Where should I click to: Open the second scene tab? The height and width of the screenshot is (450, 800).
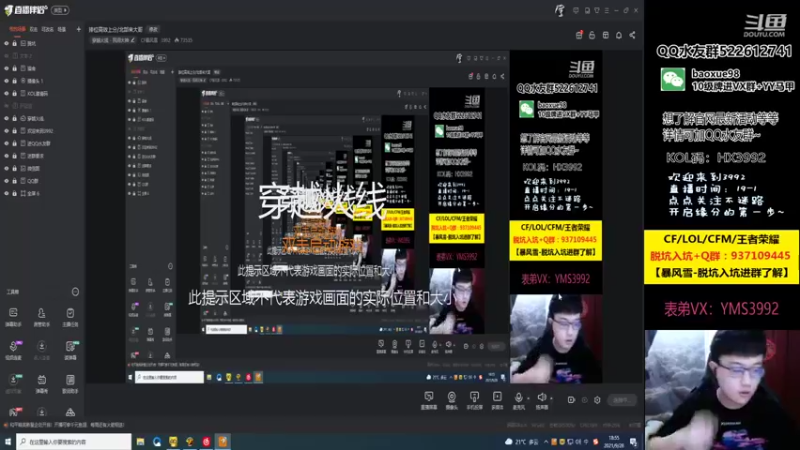point(34,29)
